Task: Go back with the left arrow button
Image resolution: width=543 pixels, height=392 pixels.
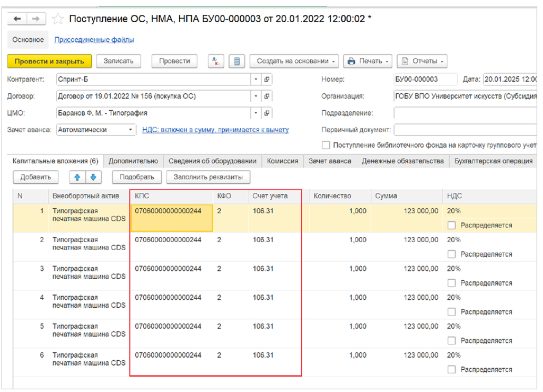Action: pyautogui.click(x=17, y=19)
